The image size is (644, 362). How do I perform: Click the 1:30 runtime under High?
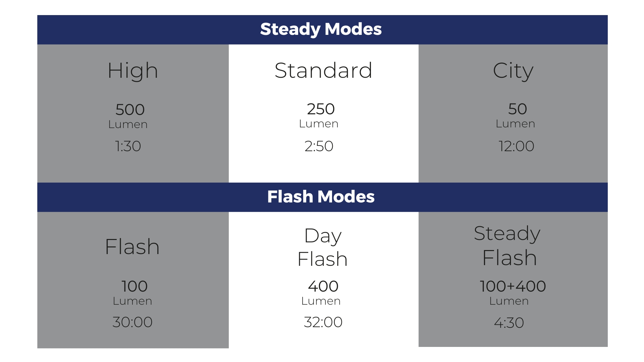[x=128, y=146]
